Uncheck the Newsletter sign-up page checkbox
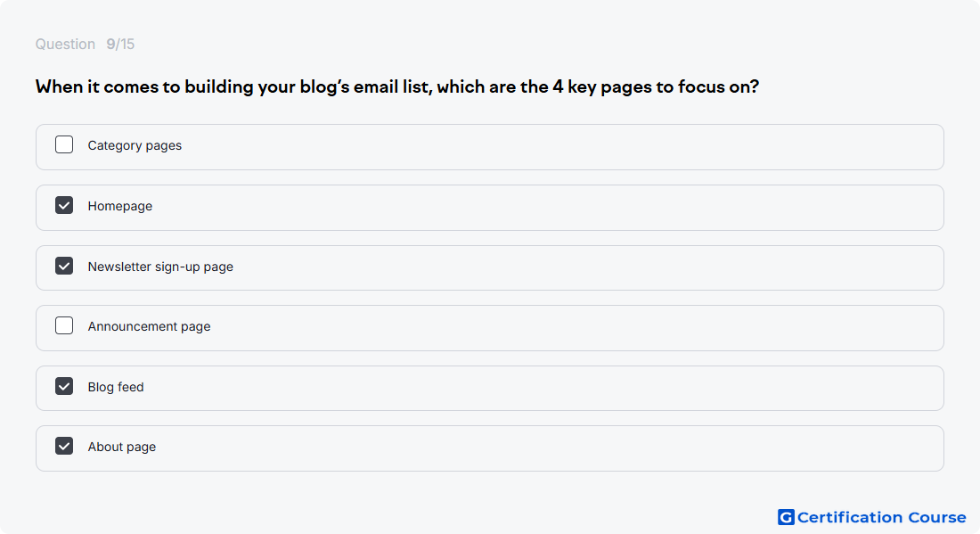The height and width of the screenshot is (534, 980). tap(64, 266)
